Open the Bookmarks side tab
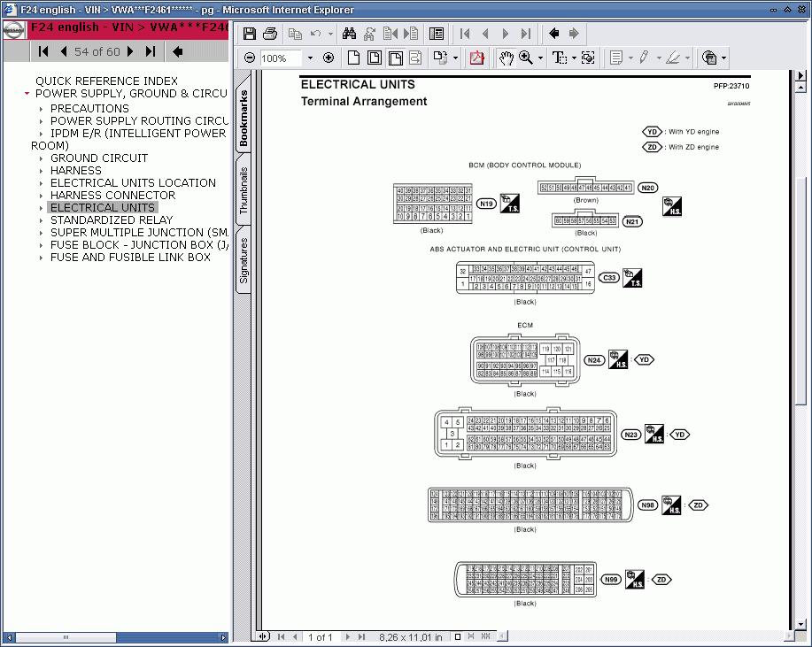Image resolution: width=812 pixels, height=647 pixels. point(244,118)
